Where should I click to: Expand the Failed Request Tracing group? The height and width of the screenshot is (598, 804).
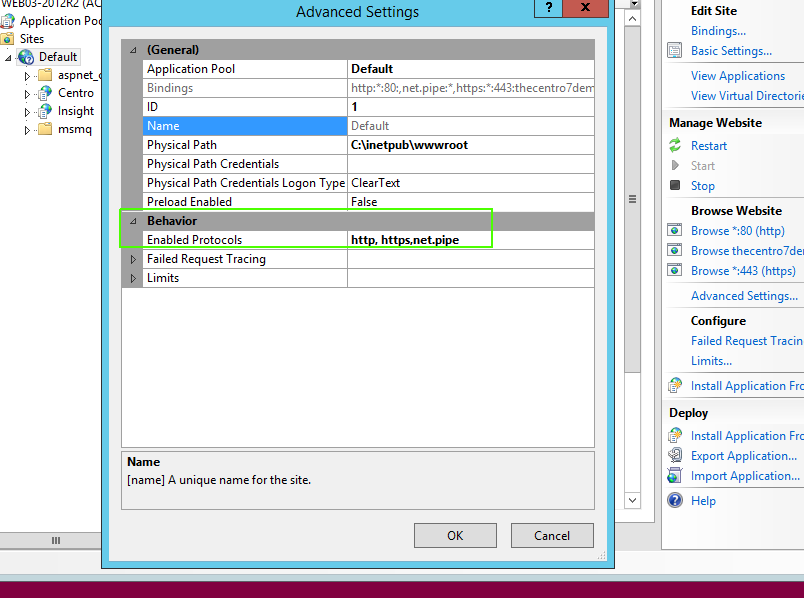tap(133, 259)
